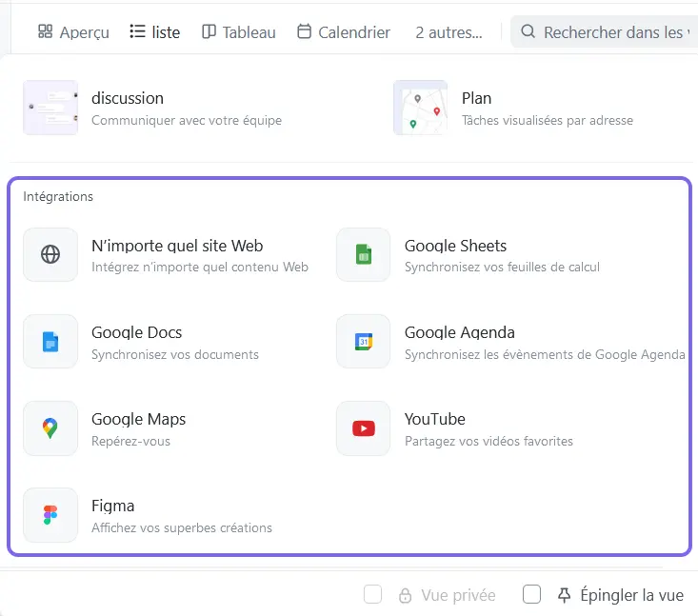Choose the 'Google Agenda' title

click(459, 332)
